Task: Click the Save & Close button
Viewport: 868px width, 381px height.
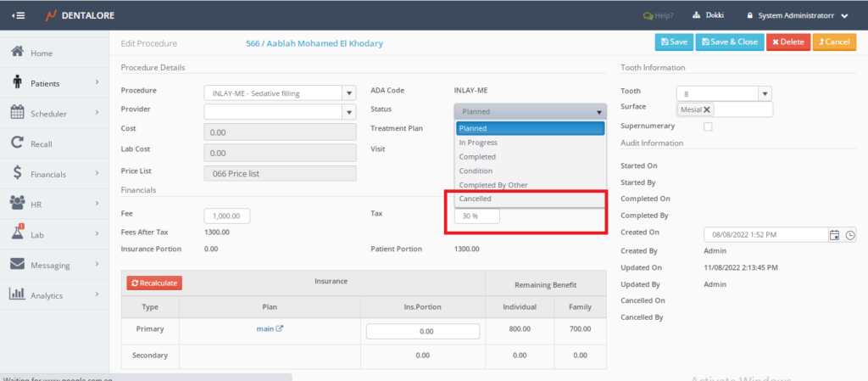Action: click(729, 42)
